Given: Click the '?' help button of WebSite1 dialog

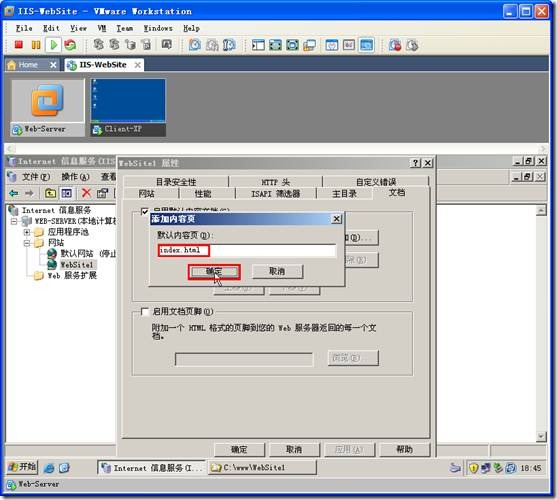Looking at the screenshot, I should pos(415,163).
